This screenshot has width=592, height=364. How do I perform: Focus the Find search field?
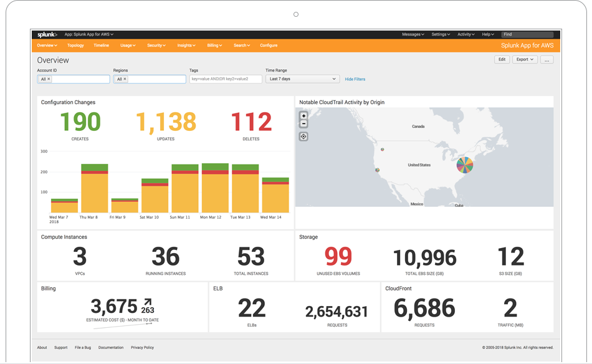tap(527, 34)
